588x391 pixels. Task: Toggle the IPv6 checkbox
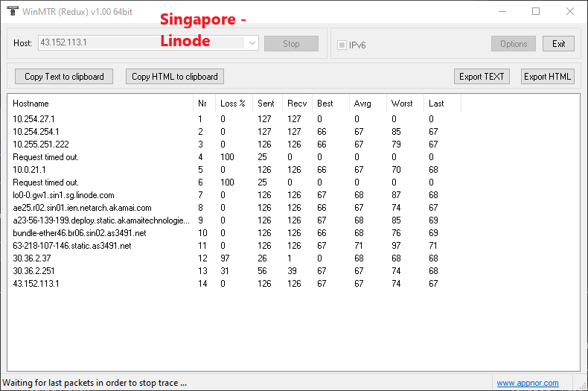click(342, 45)
